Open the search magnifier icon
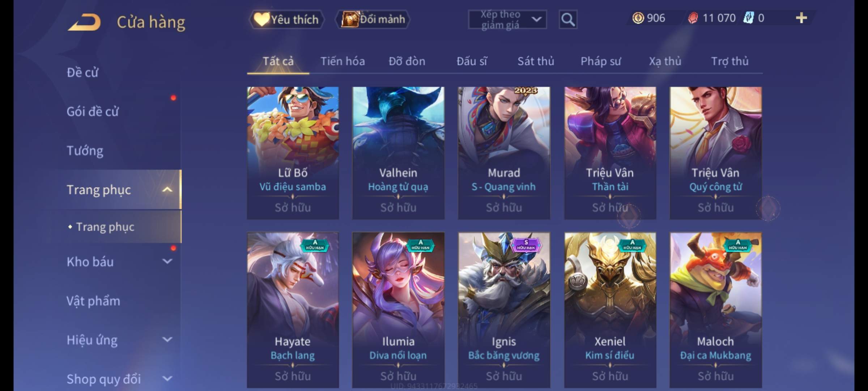 coord(568,19)
